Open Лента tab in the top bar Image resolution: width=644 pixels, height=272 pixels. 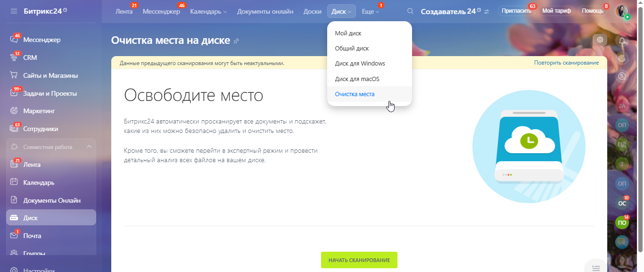click(x=124, y=11)
